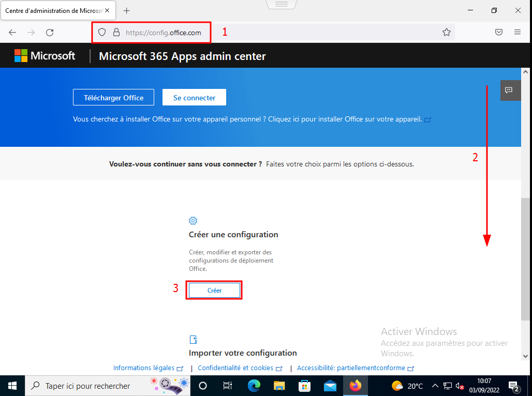Launch Microsoft Edge from the taskbar
Screen dimensions: 532x396
254,386
